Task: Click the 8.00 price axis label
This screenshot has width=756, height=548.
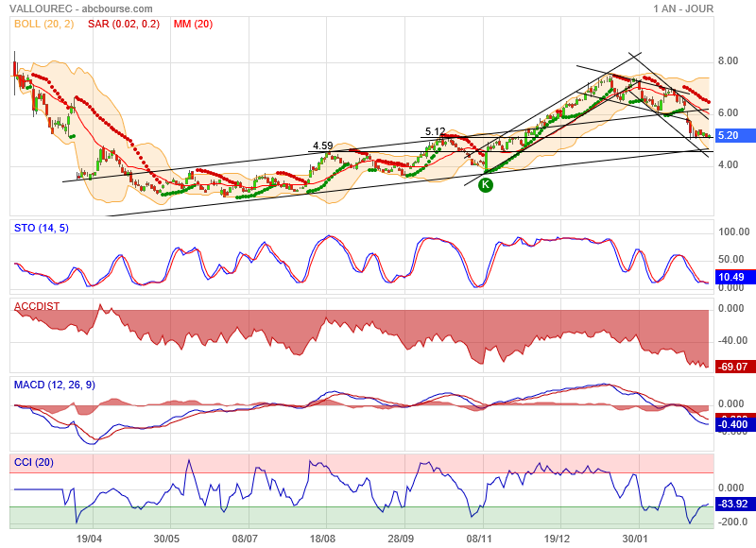Action: tap(728, 60)
